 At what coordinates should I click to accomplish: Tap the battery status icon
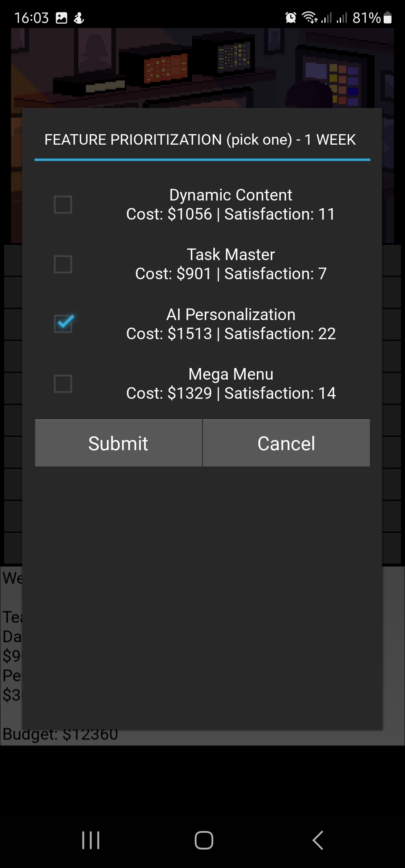point(388,18)
